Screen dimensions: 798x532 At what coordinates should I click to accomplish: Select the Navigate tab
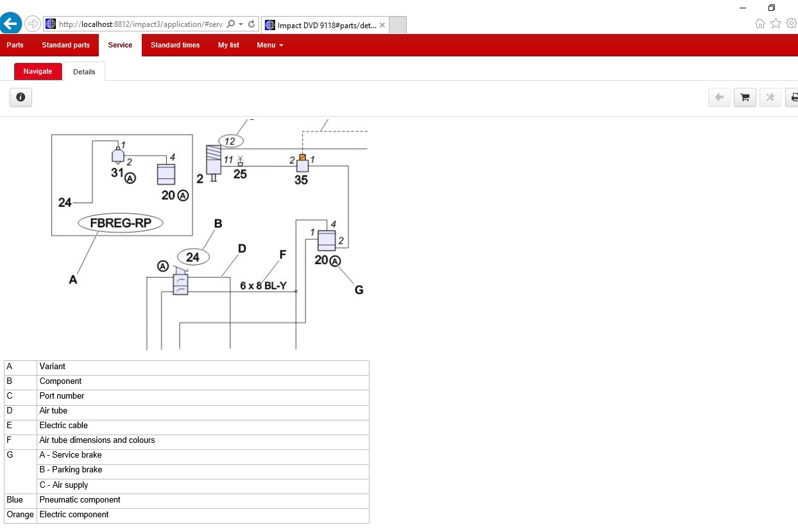[38, 71]
